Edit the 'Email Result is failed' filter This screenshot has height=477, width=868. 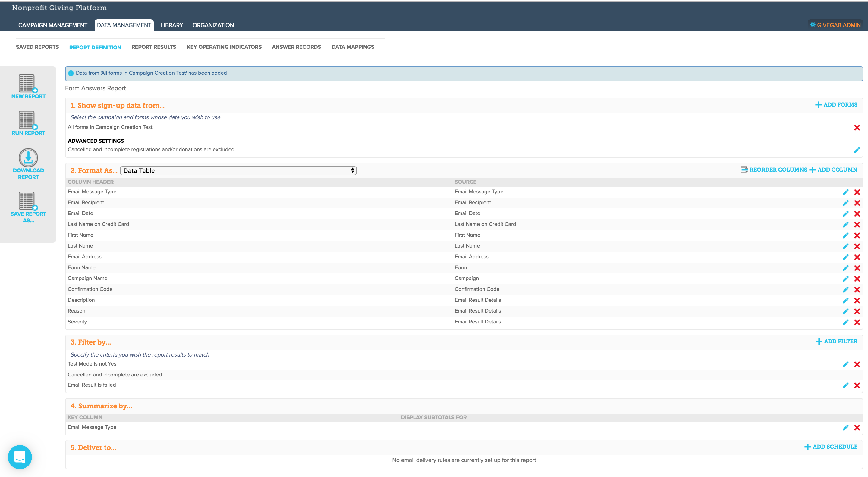coord(845,385)
